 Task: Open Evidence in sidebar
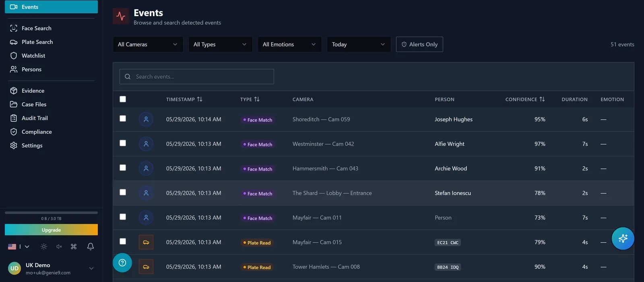tap(51, 91)
